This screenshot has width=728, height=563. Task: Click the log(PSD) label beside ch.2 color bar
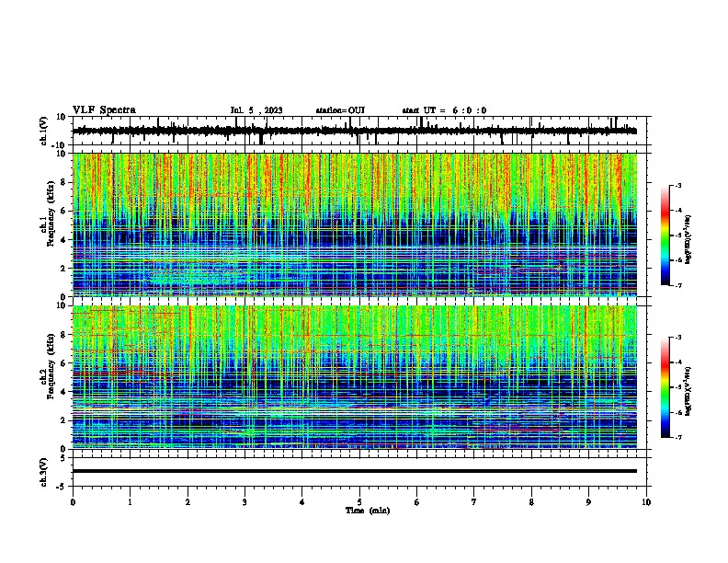688,391
